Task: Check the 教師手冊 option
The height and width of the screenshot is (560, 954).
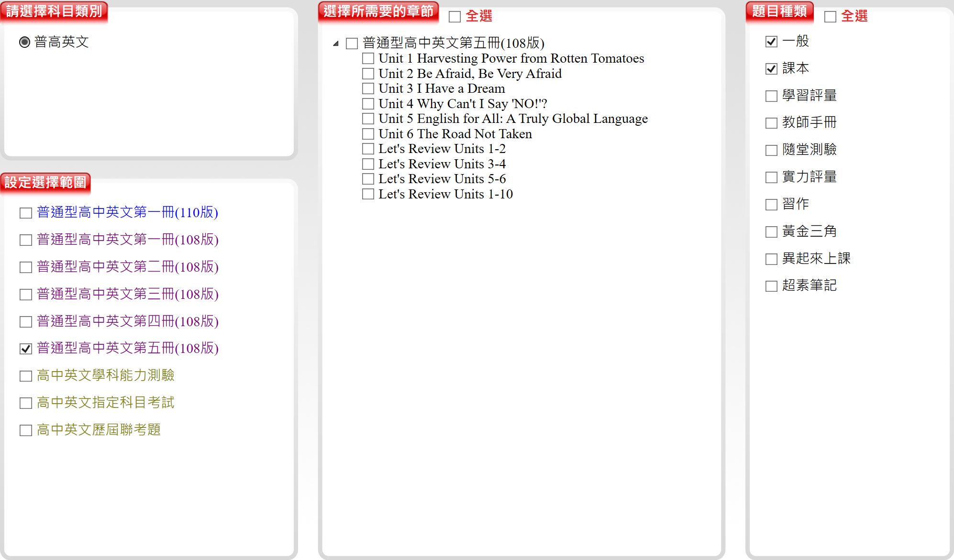Action: pos(771,123)
